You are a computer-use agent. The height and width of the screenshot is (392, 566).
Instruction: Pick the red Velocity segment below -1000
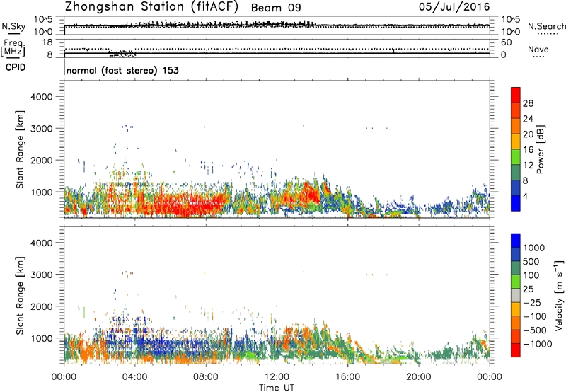(516, 350)
